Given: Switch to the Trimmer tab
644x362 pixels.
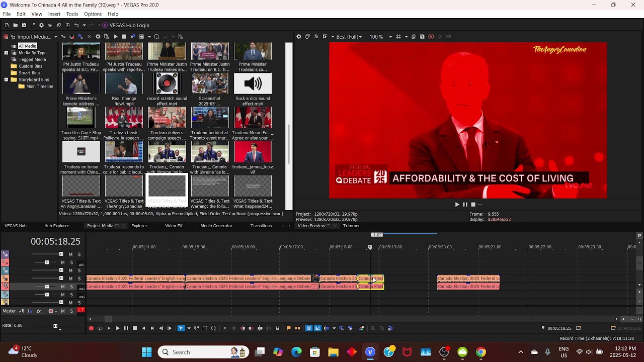Looking at the screenshot, I should tap(351, 226).
